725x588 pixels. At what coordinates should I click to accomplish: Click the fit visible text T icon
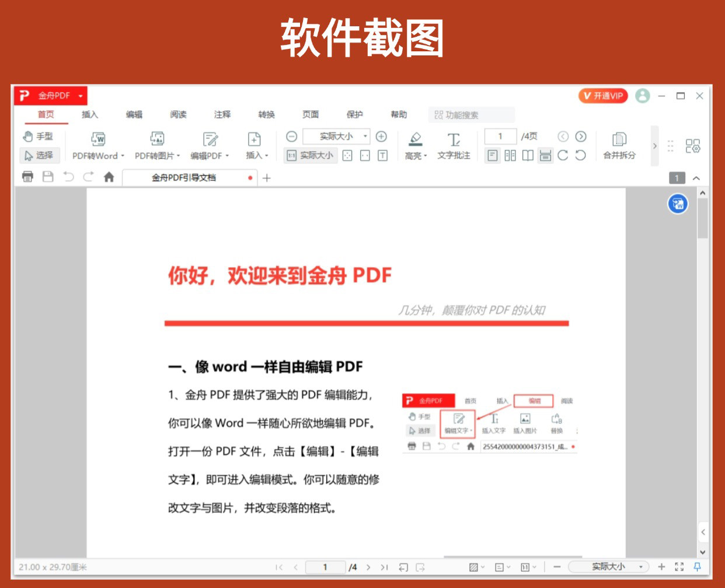[382, 155]
